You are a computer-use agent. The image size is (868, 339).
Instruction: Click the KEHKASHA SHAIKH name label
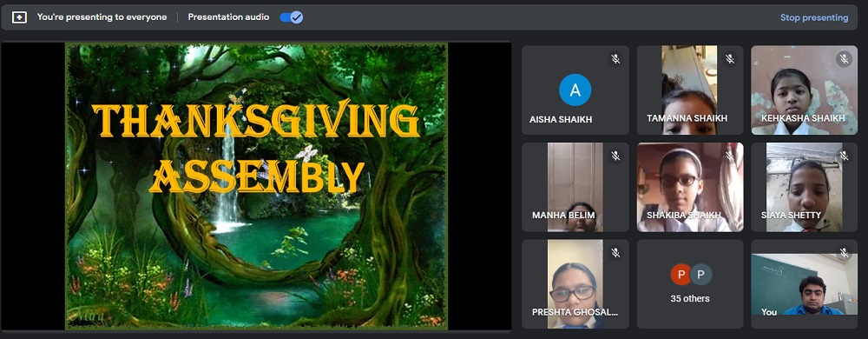coord(803,118)
